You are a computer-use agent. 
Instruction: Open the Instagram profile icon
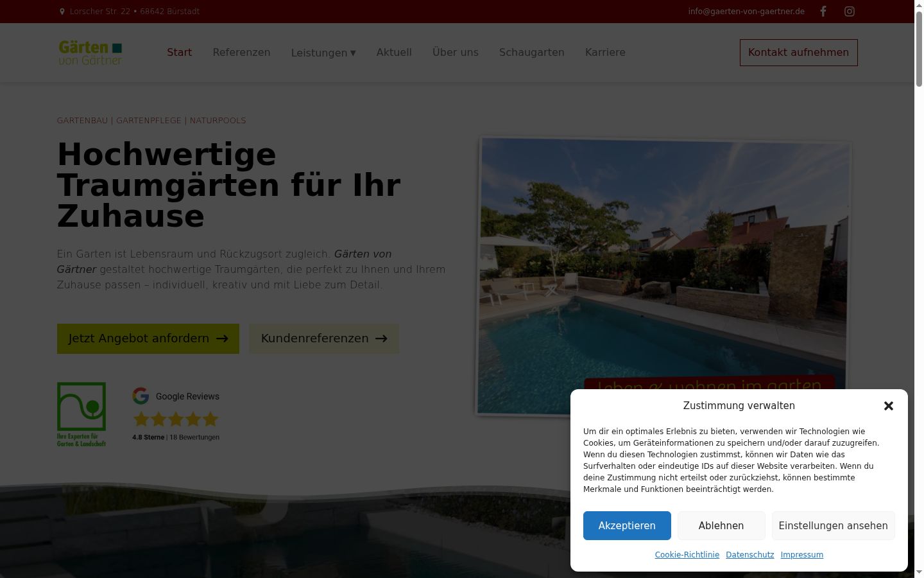click(850, 12)
